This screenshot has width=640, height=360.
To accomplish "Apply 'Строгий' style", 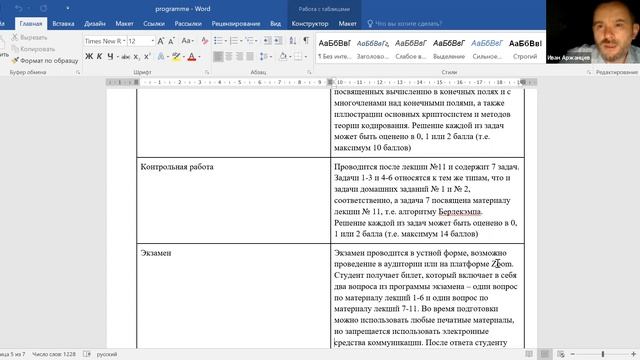I will (525, 49).
